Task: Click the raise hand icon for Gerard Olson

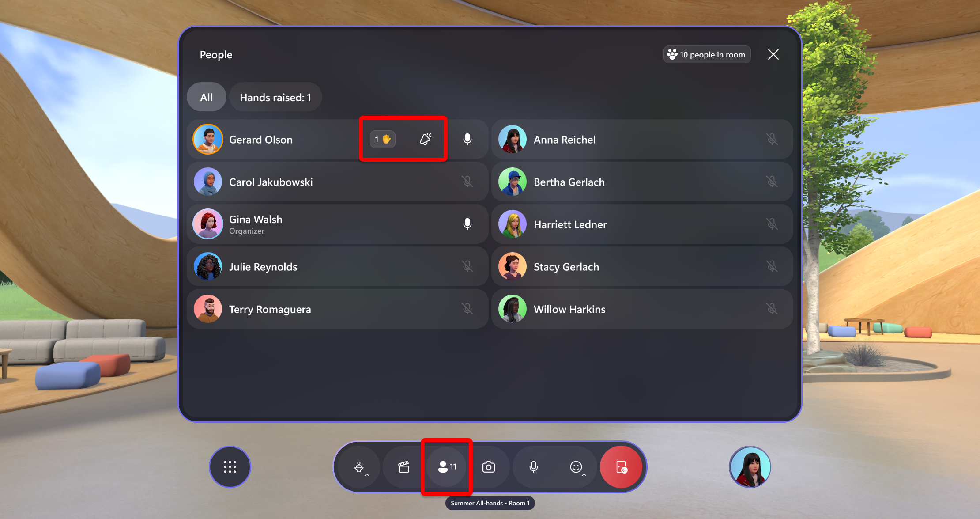Action: coord(383,138)
